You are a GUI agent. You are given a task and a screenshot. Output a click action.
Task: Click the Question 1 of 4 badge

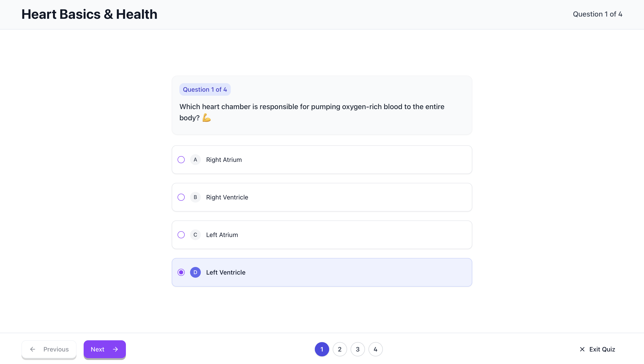[205, 89]
